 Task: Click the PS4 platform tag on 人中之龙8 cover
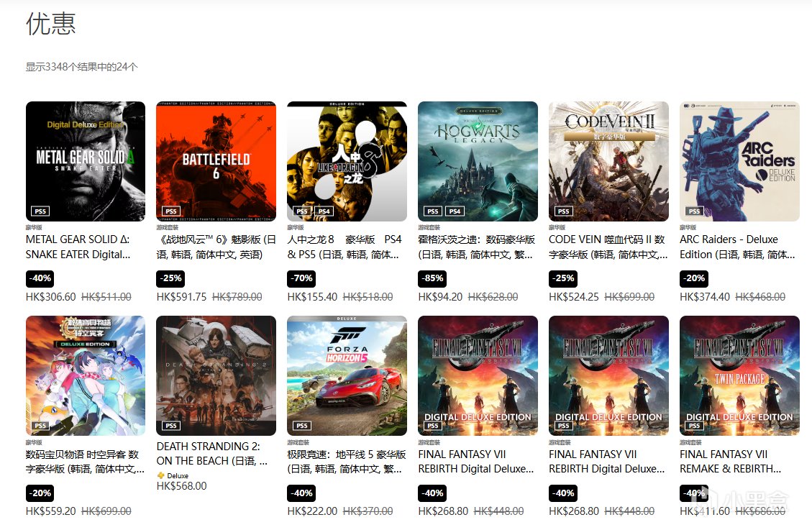pos(324,211)
